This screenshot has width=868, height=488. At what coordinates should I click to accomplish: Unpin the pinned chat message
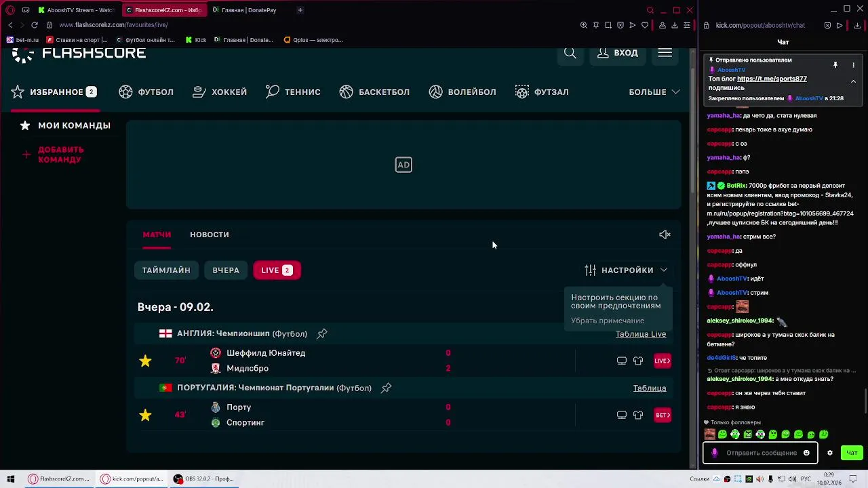835,65
